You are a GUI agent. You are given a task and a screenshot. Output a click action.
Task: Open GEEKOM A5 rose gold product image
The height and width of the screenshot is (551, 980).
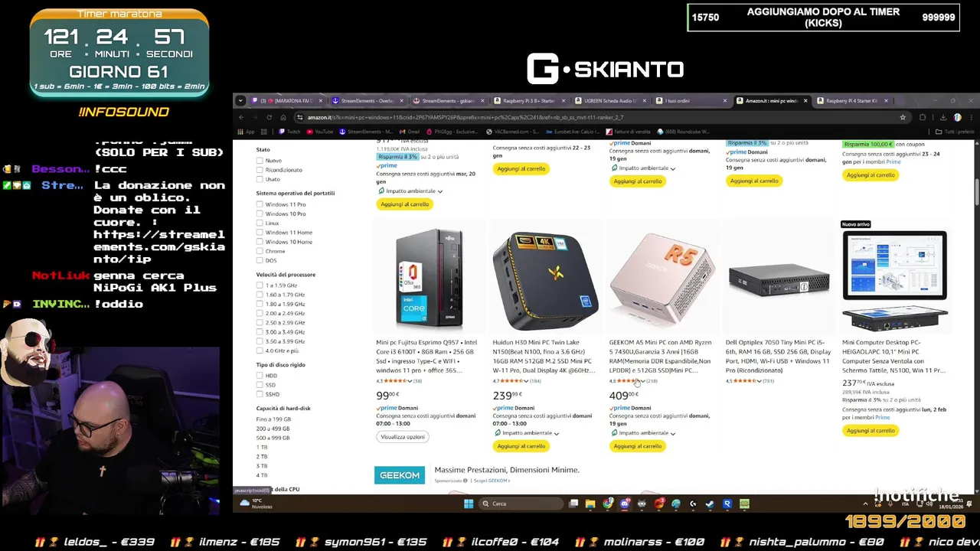point(662,279)
